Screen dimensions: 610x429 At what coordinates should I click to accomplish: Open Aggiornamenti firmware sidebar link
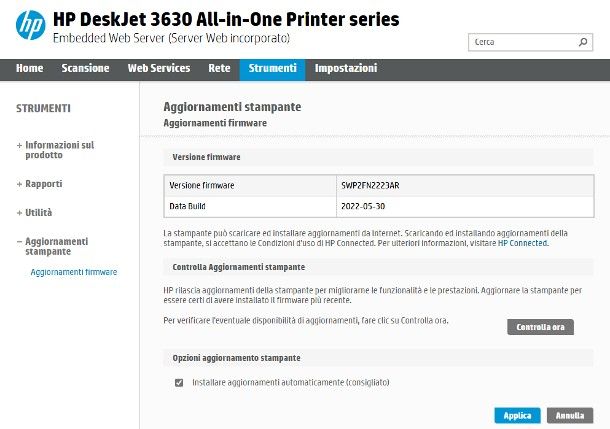(74, 272)
